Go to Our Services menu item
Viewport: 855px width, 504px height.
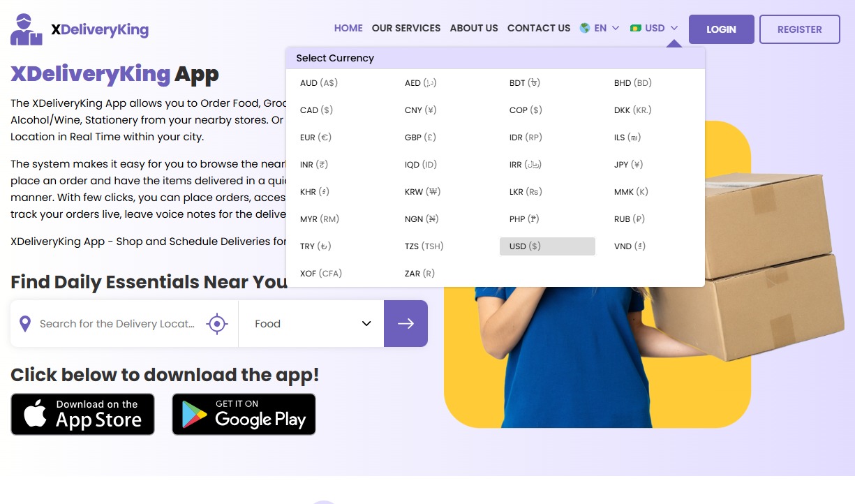click(x=406, y=29)
